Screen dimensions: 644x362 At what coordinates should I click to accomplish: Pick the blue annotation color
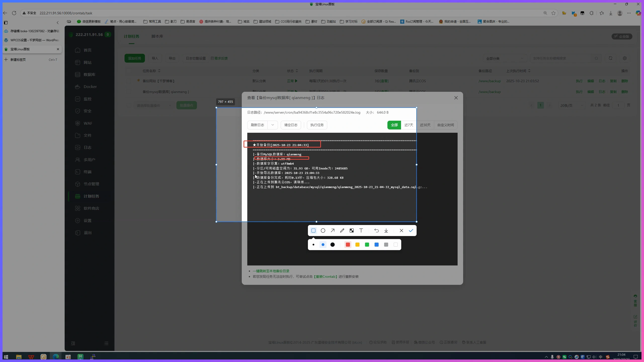(377, 245)
